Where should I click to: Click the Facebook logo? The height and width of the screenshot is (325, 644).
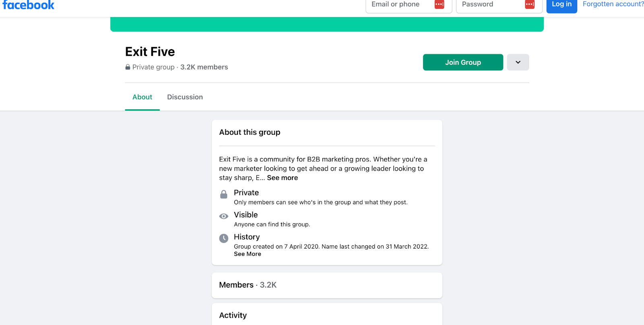(28, 5)
